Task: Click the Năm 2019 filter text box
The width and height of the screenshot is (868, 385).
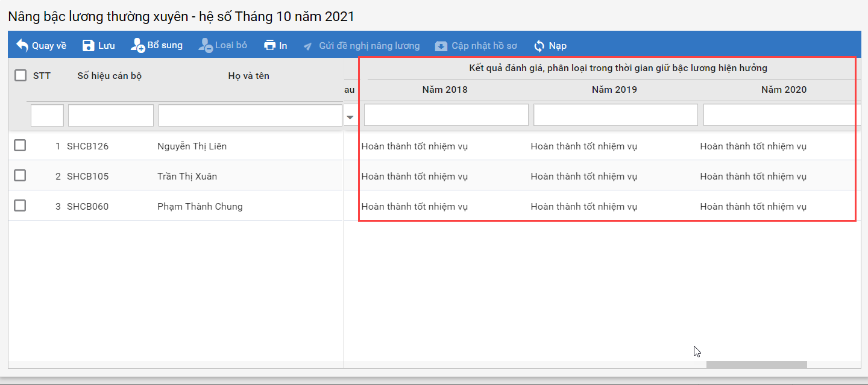Action: point(615,115)
